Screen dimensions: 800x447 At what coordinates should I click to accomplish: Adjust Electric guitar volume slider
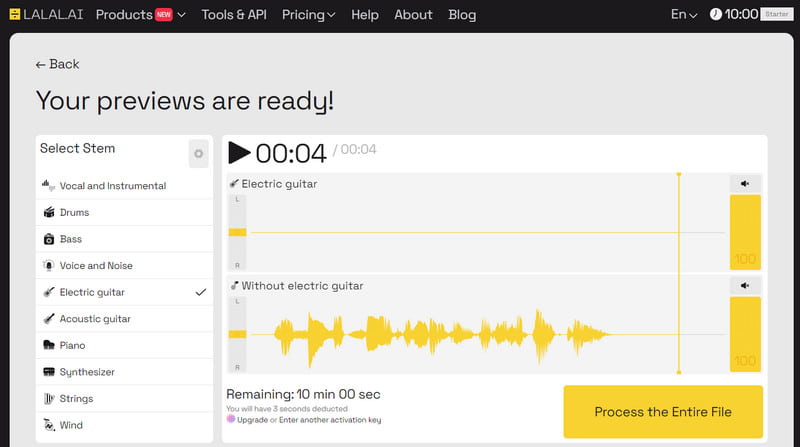click(745, 232)
